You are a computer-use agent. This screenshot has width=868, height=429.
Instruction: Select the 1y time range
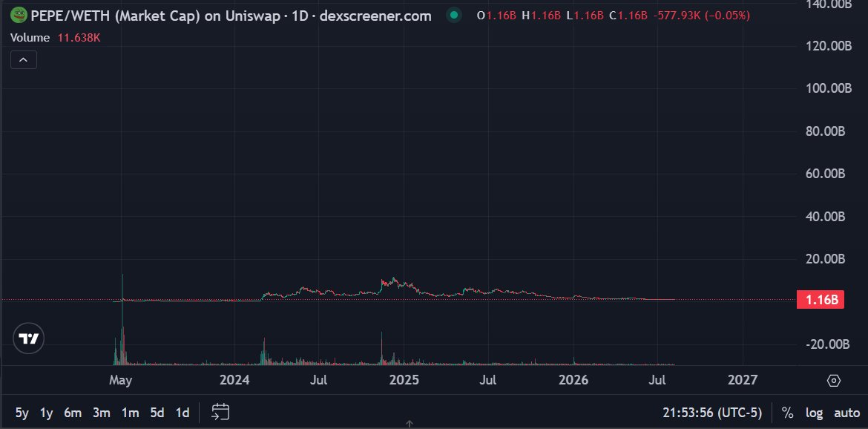[47, 413]
